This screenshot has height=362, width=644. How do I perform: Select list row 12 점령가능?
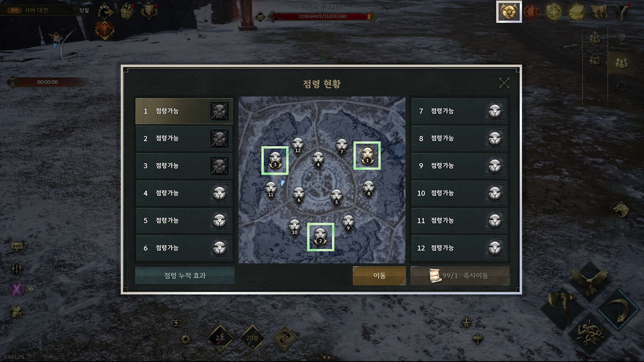tap(459, 248)
